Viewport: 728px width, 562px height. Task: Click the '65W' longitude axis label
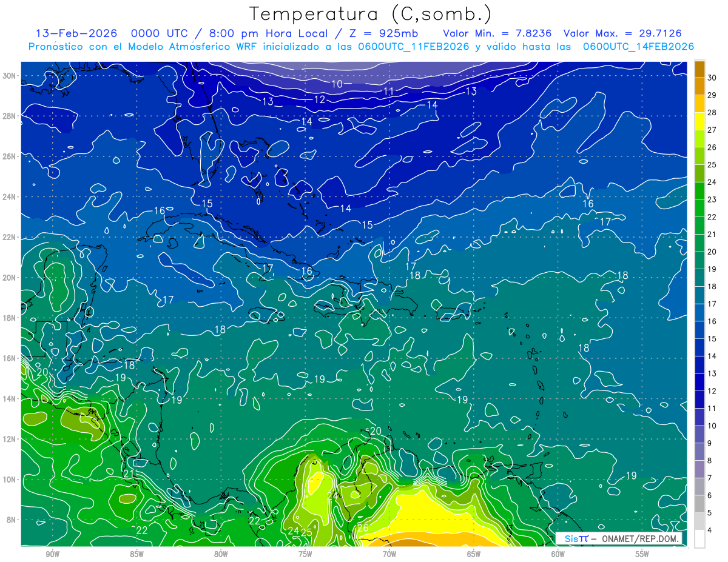click(474, 555)
